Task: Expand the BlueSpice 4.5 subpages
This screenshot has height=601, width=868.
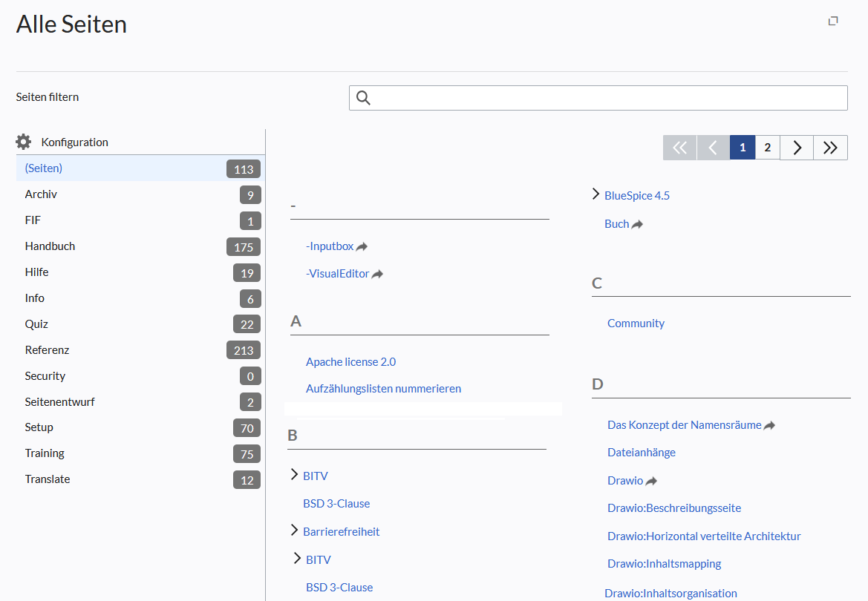Action: (x=595, y=194)
